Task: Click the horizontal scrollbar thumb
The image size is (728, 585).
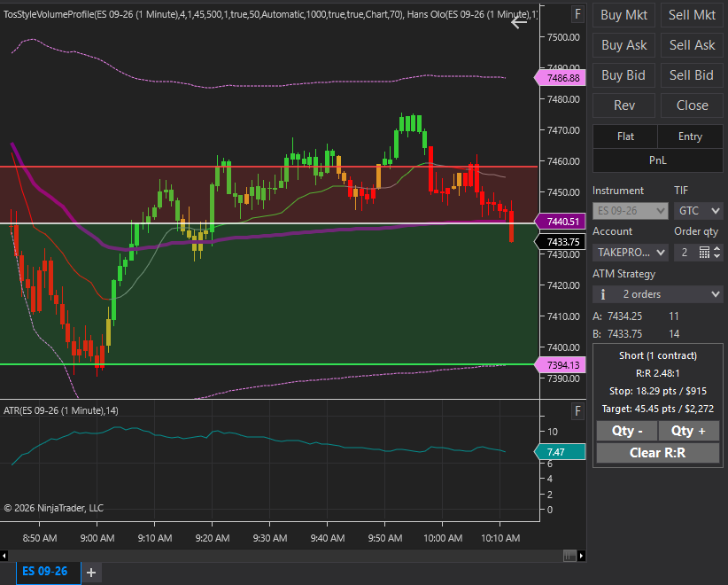Action: pos(569,555)
